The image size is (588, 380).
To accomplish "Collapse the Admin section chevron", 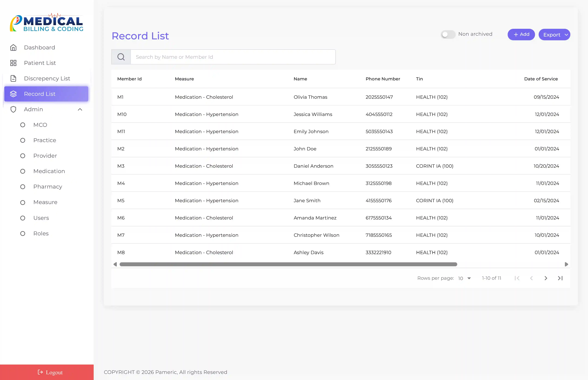I will 80,109.
